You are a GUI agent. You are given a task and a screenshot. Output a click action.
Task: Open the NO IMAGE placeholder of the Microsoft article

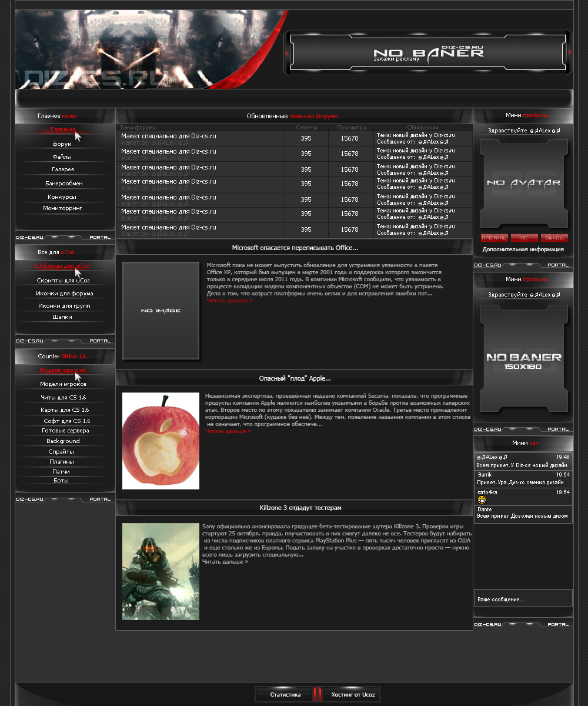pos(161,311)
